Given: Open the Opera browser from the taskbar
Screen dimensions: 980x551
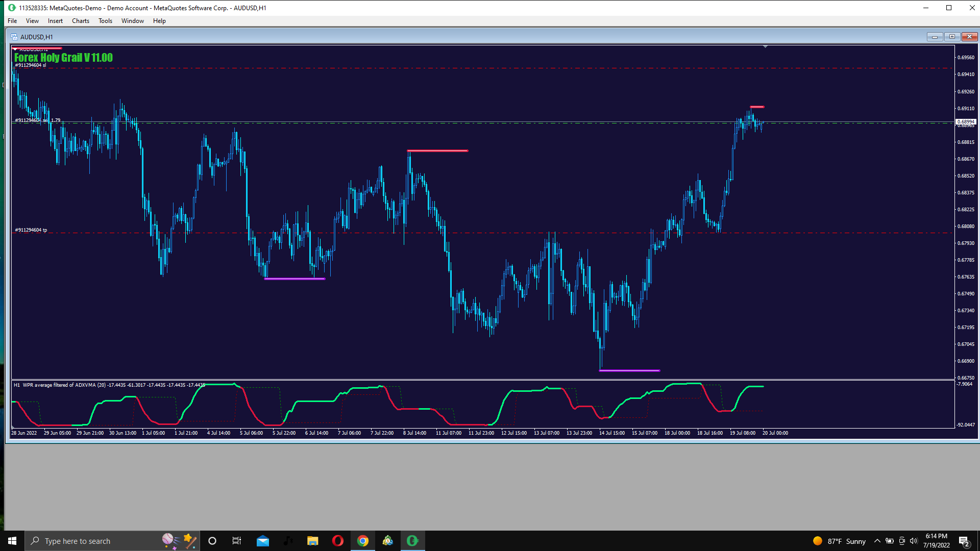Looking at the screenshot, I should click(x=337, y=541).
